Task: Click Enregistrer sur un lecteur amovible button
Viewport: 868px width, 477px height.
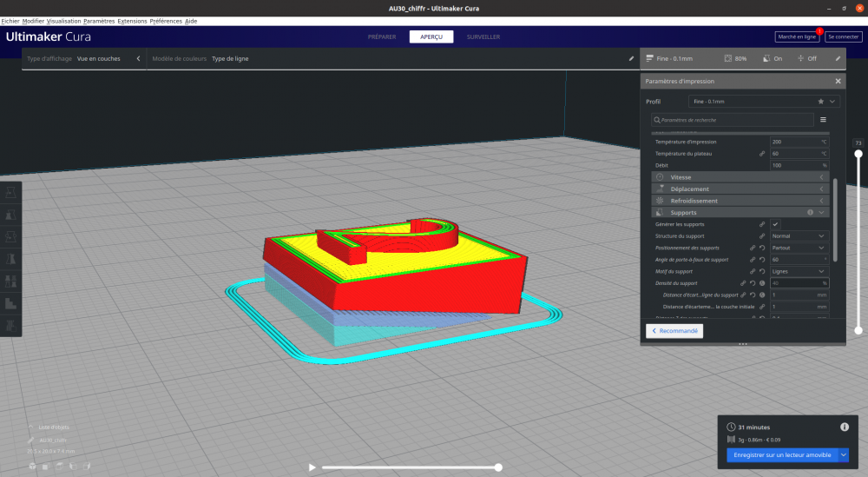Action: pos(782,454)
